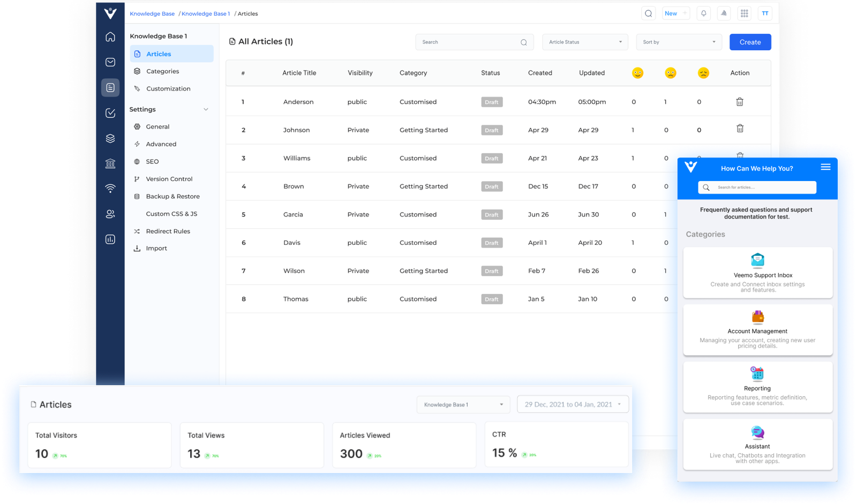
Task: Open the Article Status dropdown
Action: (585, 42)
